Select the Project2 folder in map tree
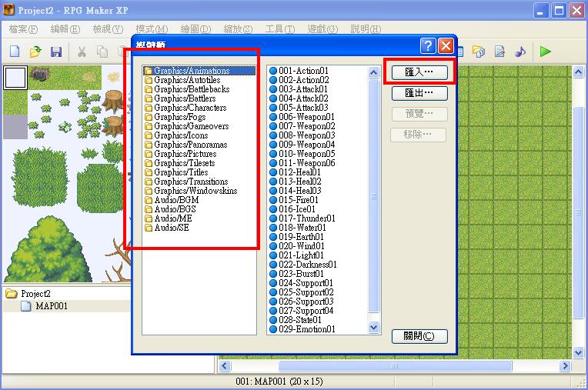588x390 pixels. pyautogui.click(x=28, y=294)
